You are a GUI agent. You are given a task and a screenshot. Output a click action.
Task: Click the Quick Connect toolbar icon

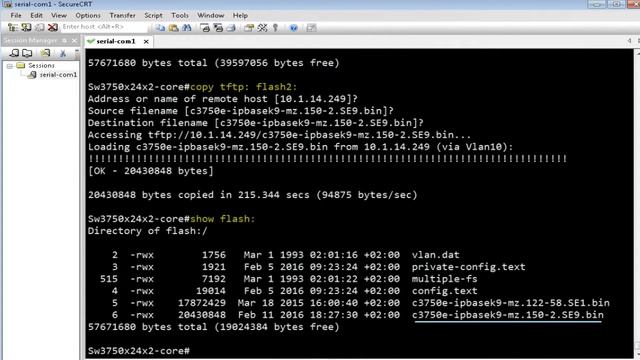tap(26, 27)
